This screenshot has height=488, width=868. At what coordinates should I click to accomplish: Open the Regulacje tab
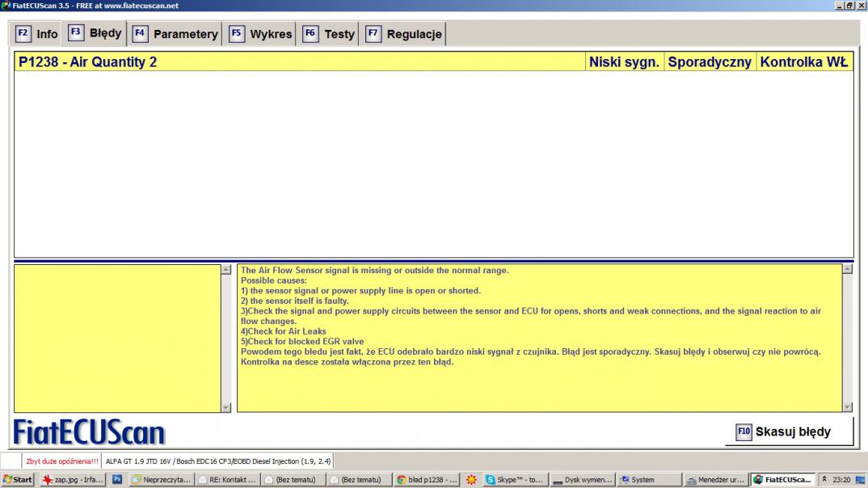(403, 34)
